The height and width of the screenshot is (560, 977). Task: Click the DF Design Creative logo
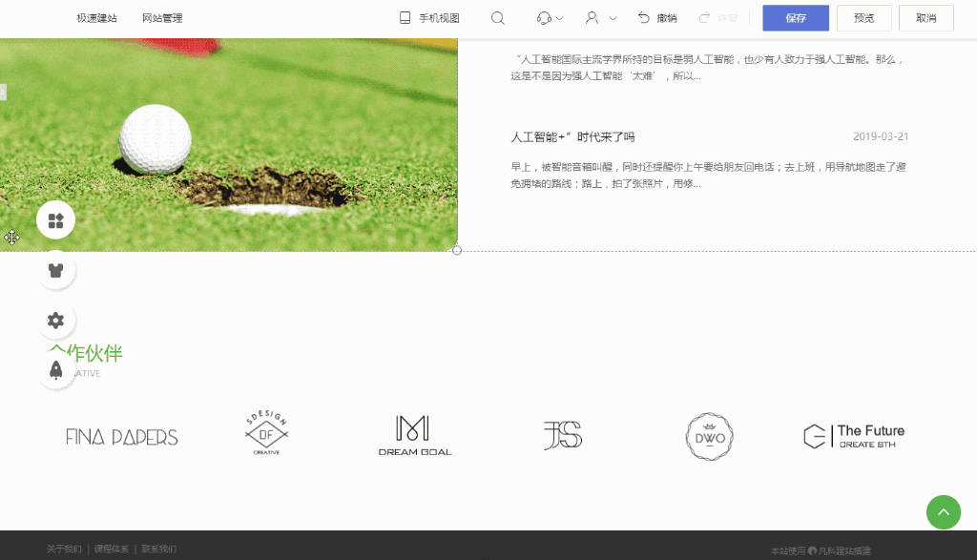click(267, 433)
